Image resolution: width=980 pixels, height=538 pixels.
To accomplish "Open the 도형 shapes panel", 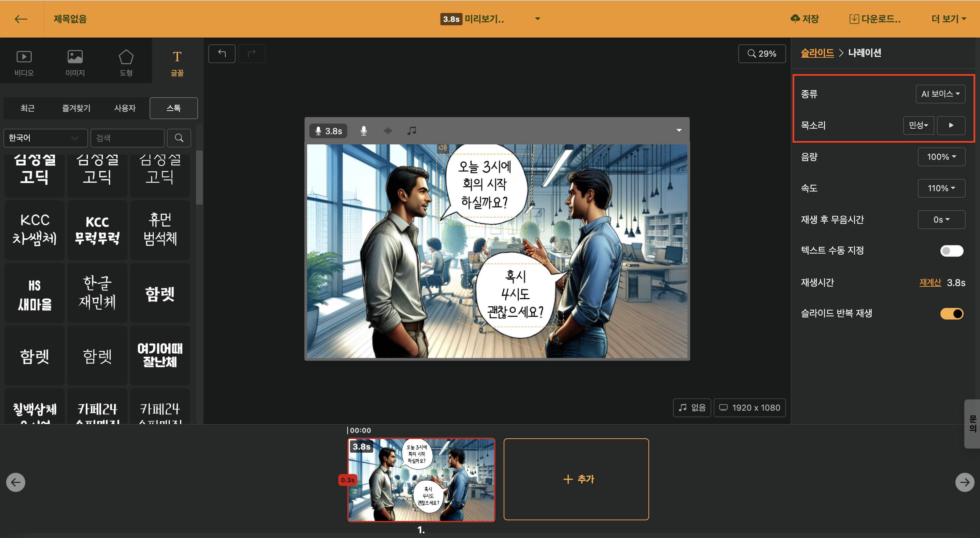I will pos(126,62).
